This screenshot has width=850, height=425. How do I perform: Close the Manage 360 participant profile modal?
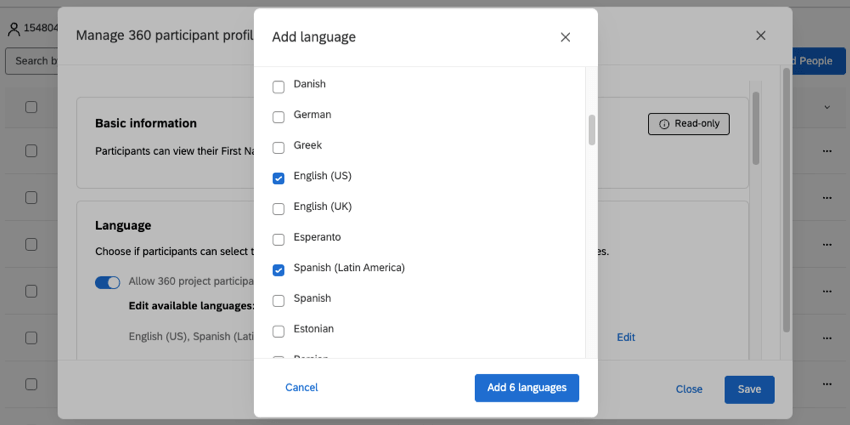pyautogui.click(x=760, y=36)
